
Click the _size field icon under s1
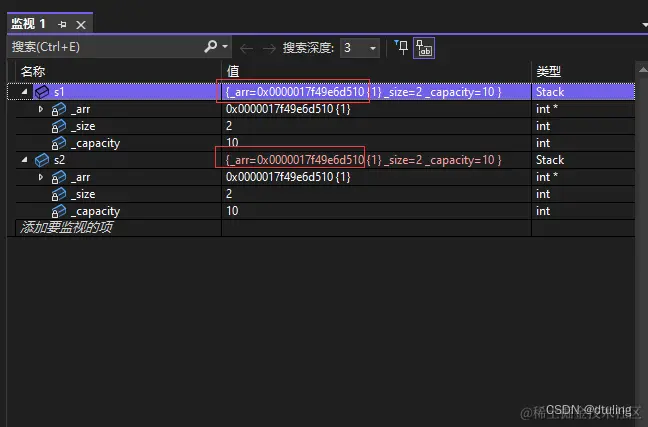[x=58, y=126]
